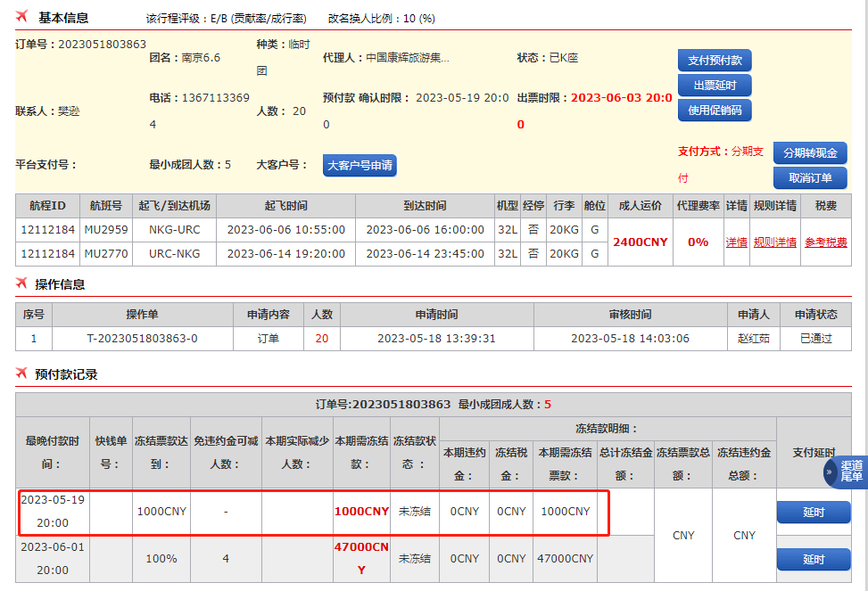The image size is (868, 591).
Task: Open the 参考税费 tax link
Action: pos(825,242)
